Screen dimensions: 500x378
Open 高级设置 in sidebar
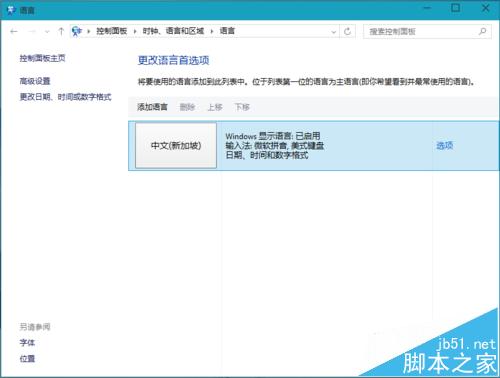pos(35,81)
